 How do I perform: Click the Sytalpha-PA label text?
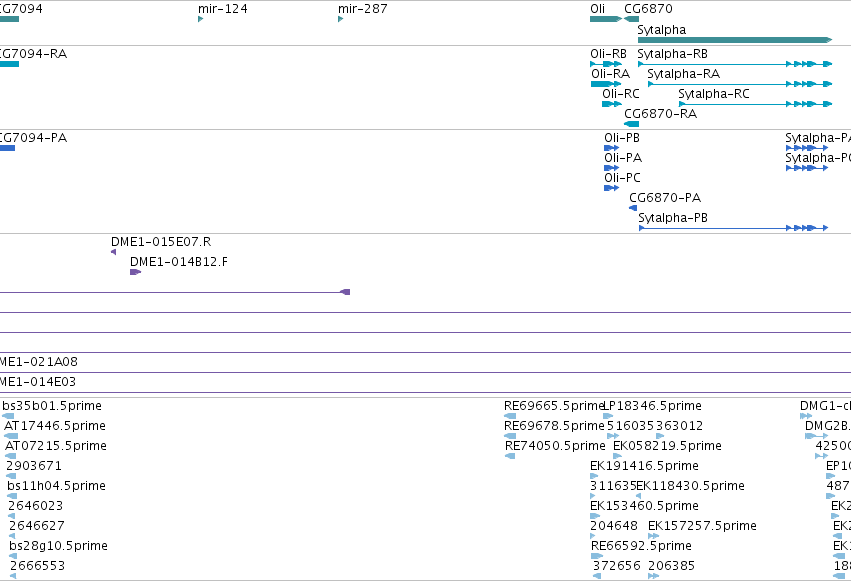tap(818, 138)
